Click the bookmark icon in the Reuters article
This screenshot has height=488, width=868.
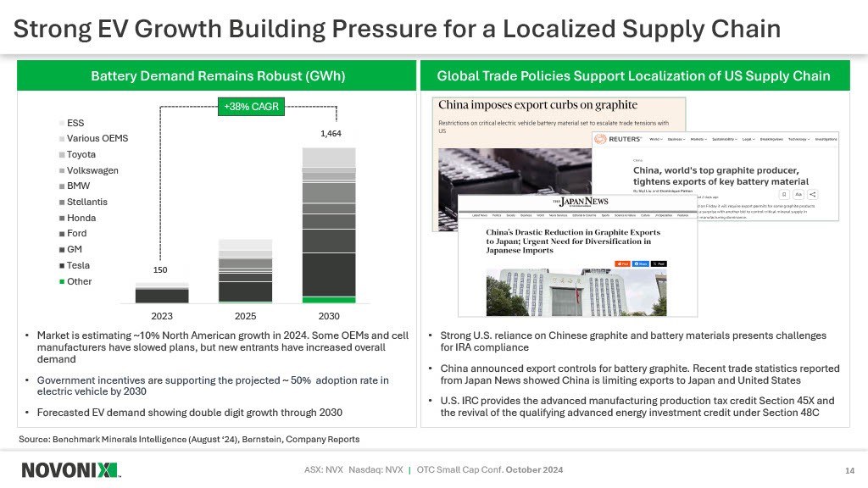click(x=784, y=195)
